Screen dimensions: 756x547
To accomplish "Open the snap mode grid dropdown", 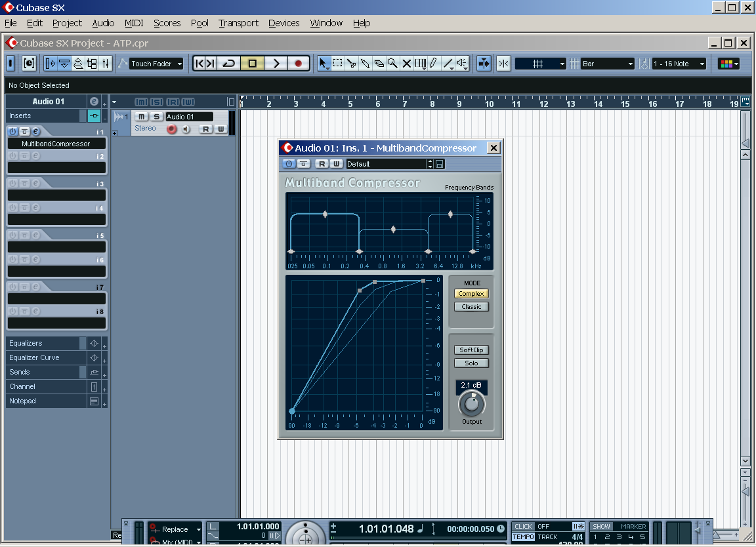I will point(541,64).
